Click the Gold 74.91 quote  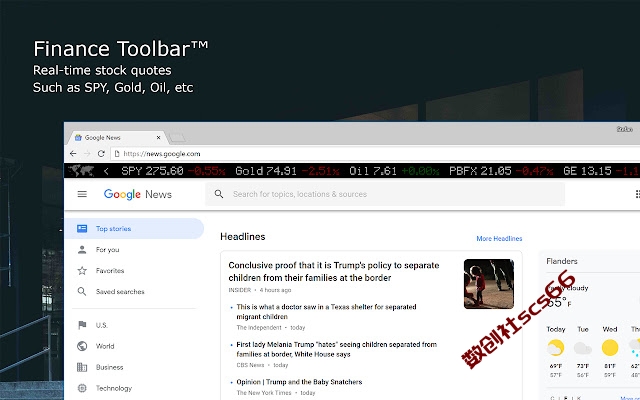(x=287, y=171)
